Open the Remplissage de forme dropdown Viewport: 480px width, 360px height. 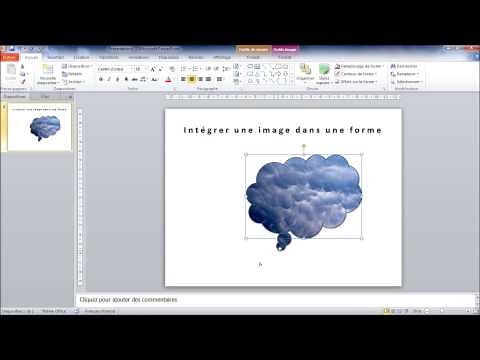pyautogui.click(x=359, y=66)
